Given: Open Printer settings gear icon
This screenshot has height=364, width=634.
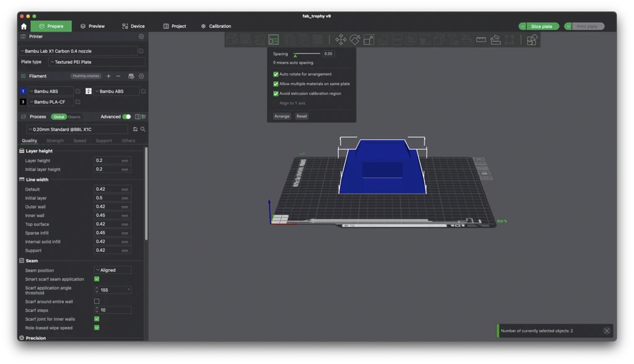Looking at the screenshot, I should [141, 37].
